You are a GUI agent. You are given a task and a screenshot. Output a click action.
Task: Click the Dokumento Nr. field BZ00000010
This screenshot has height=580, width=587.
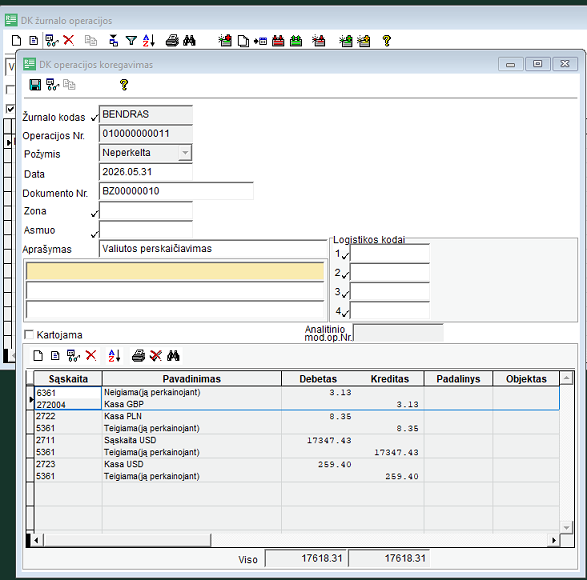click(x=176, y=191)
